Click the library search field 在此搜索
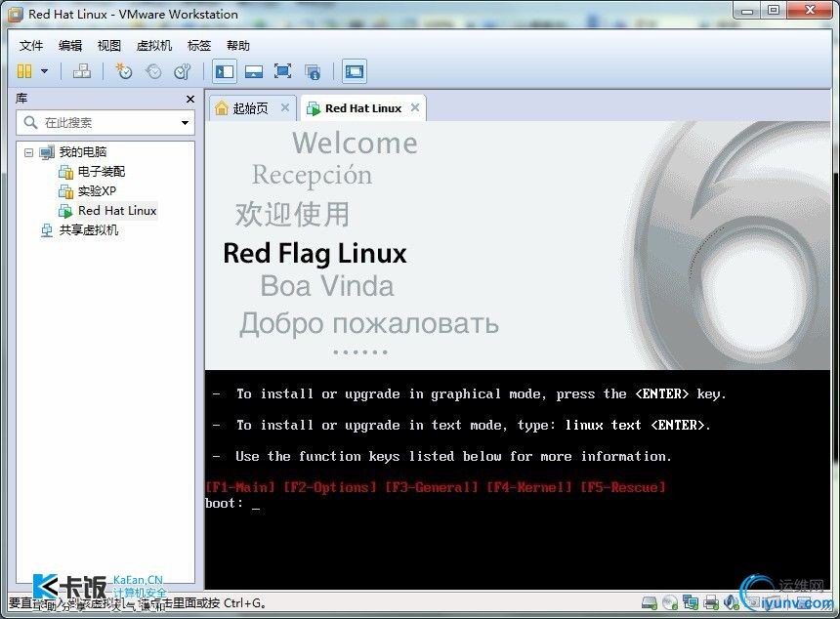Screen dimensions: 840x619 point(105,123)
